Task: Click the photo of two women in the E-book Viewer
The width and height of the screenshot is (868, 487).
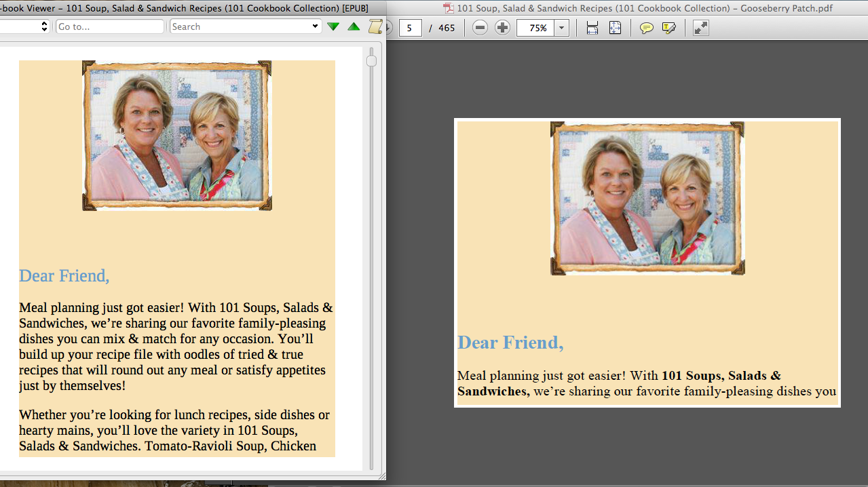Action: 177,136
